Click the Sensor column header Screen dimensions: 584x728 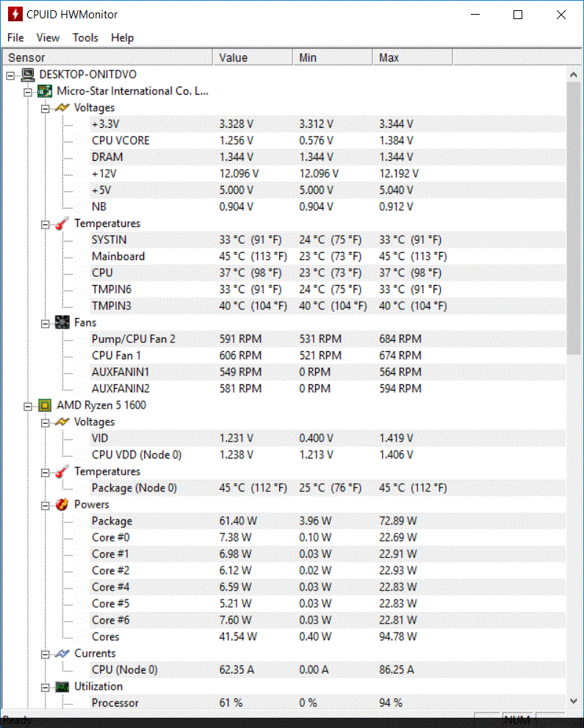point(107,57)
